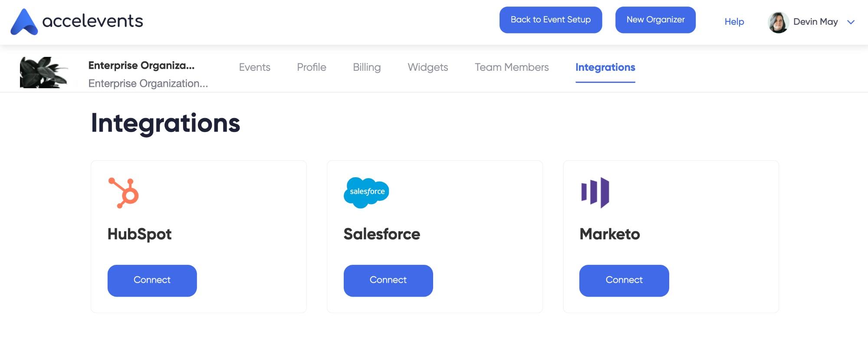Viewport: 868px width, 363px height.
Task: Connect the HubSpot integration
Action: (152, 280)
